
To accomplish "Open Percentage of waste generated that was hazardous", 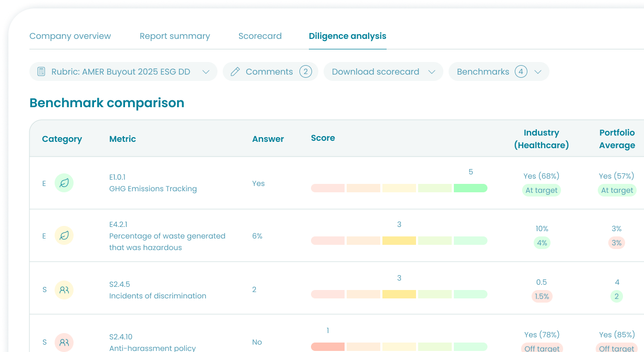I will click(167, 242).
